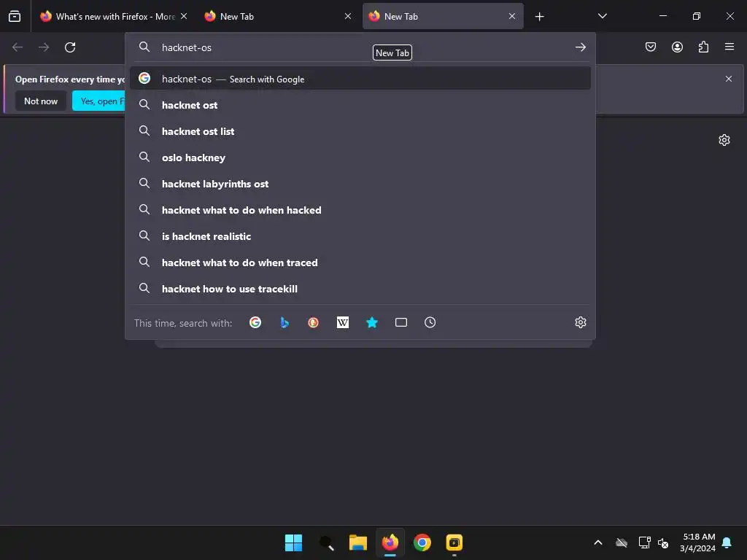
Task: Choose 'hacknet what to do when hacked'
Action: (x=360, y=209)
